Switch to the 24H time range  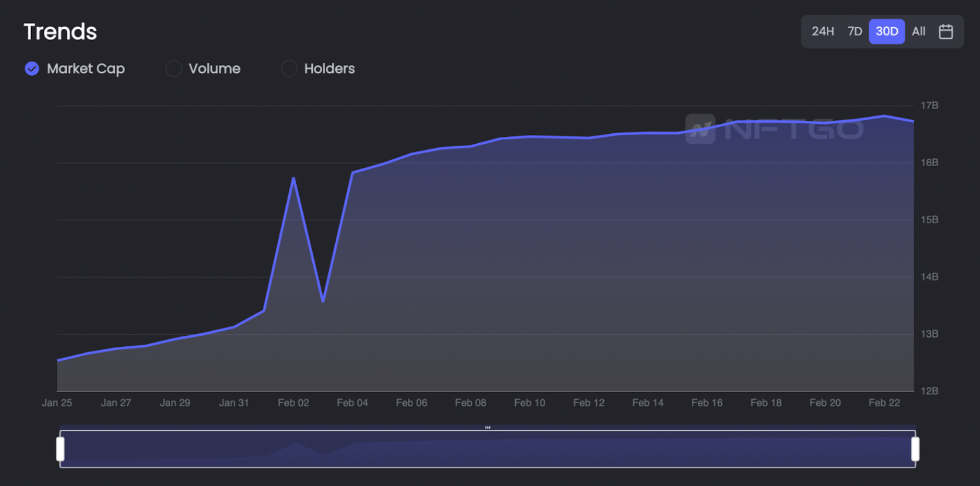(823, 32)
